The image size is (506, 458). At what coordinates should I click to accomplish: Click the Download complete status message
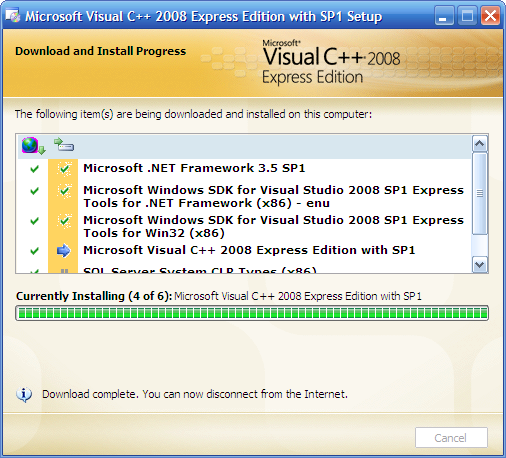pyautogui.click(x=195, y=394)
